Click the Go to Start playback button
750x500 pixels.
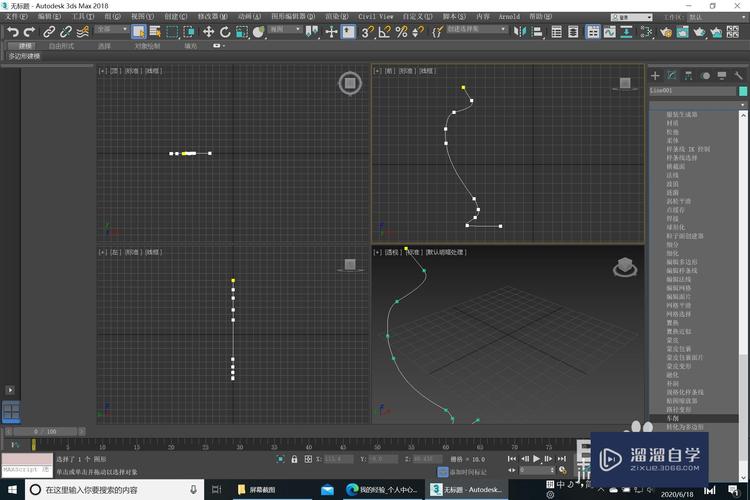click(x=512, y=459)
